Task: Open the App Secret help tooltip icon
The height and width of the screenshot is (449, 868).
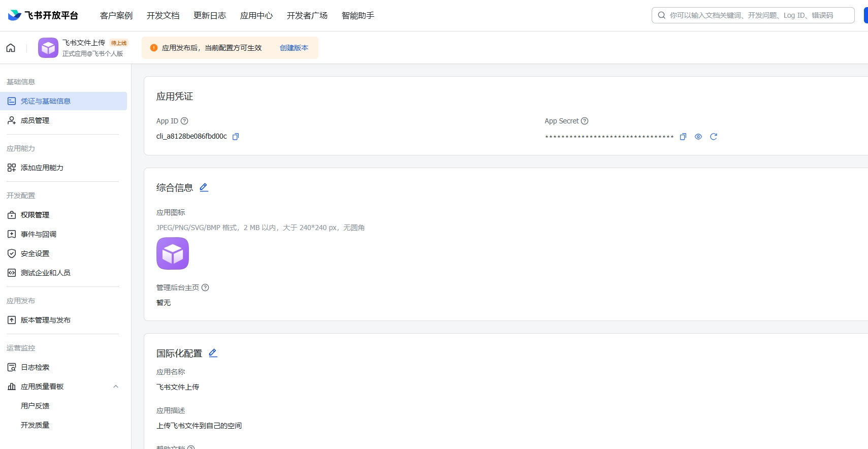Action: (585, 121)
